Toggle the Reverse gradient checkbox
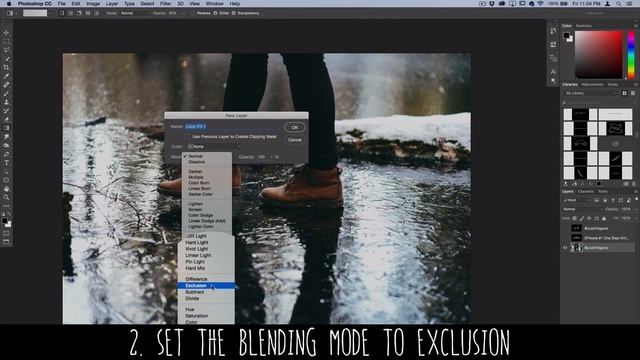 point(194,13)
